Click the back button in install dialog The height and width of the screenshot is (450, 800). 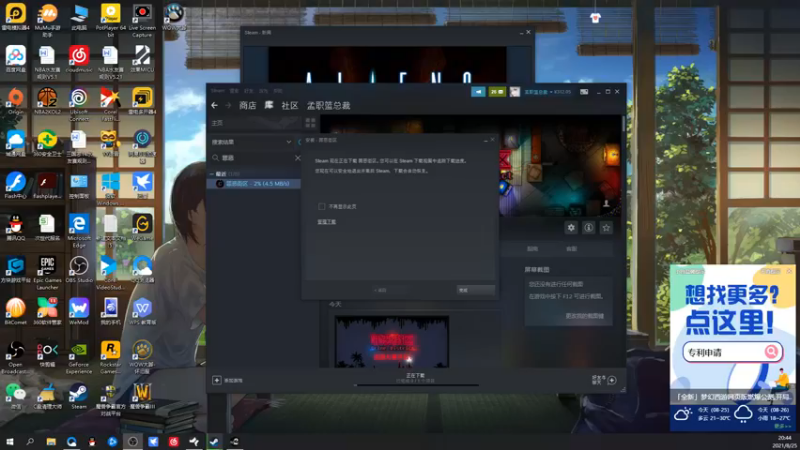click(381, 290)
